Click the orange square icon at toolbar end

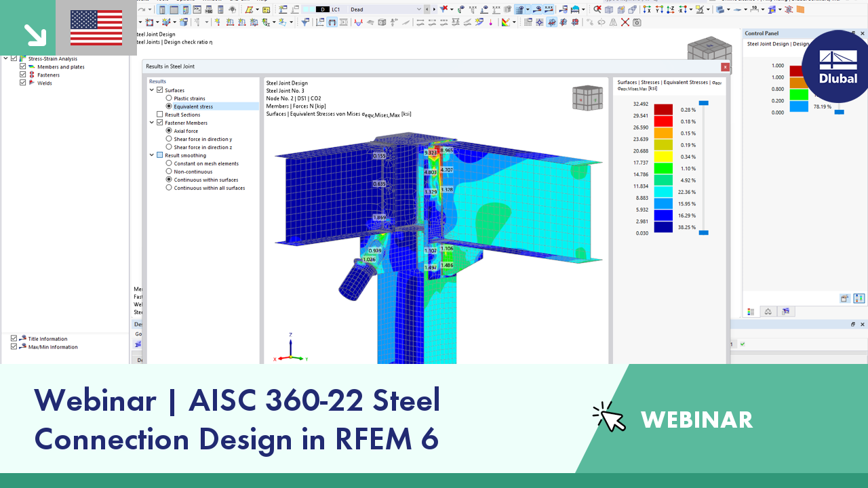coord(800,9)
